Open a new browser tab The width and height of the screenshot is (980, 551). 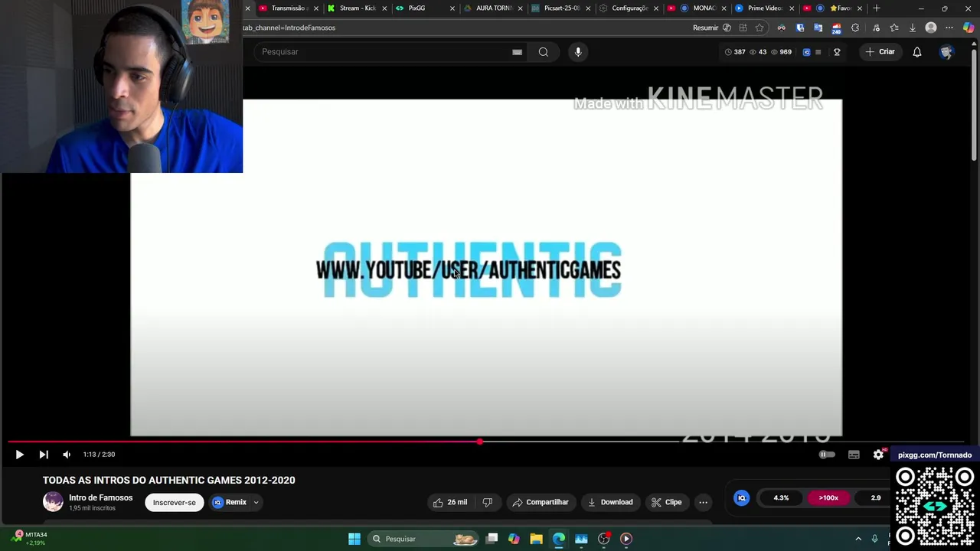click(x=877, y=8)
